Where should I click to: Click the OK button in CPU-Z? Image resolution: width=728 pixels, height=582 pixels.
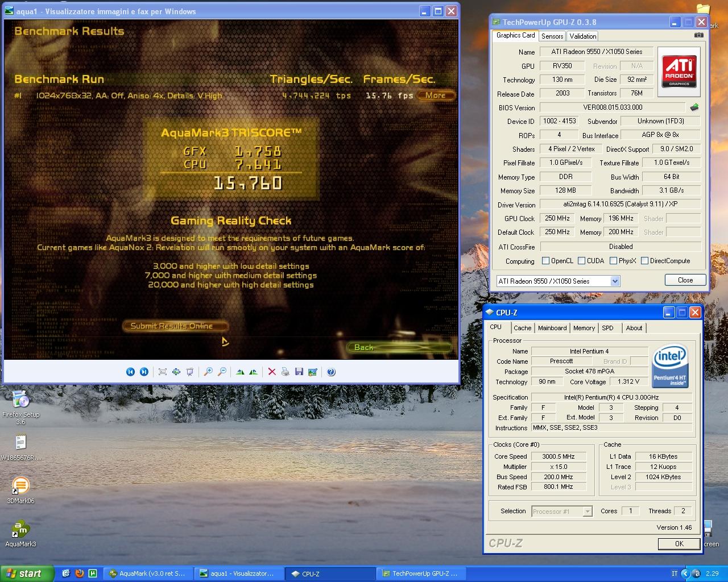point(679,544)
